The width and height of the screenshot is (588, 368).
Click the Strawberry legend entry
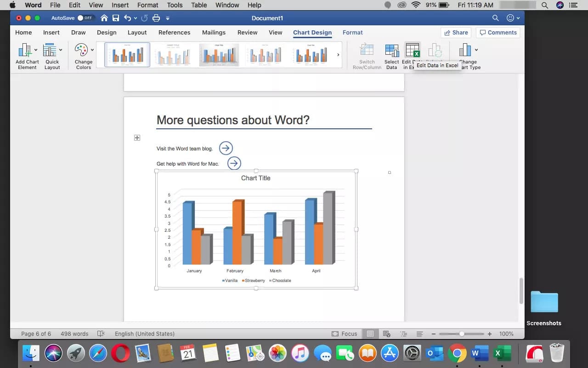coord(254,280)
